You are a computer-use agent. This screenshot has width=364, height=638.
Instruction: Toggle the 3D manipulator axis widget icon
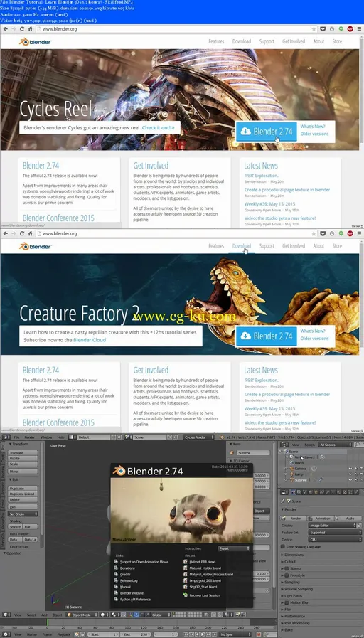point(129,615)
